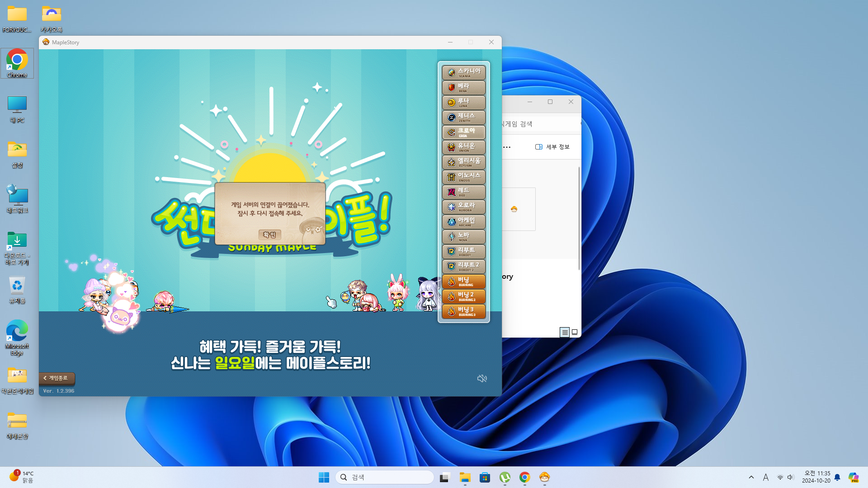Viewport: 868px width, 488px height.
Task: Open the volume tray icon
Action: [x=790, y=477]
